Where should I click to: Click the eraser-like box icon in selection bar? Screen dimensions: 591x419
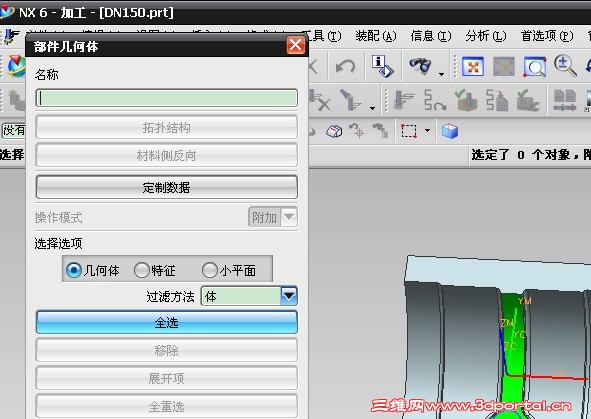[x=334, y=131]
